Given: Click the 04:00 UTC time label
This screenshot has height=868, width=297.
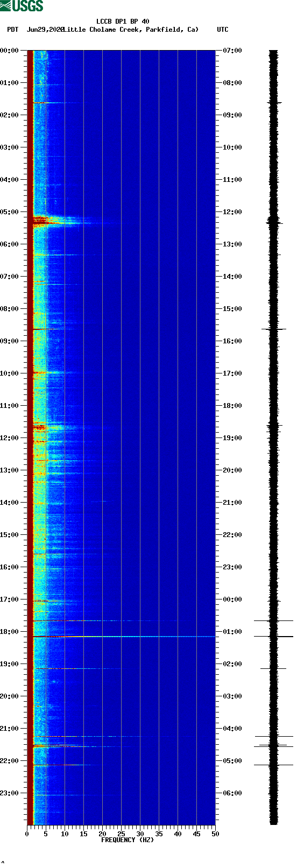Looking at the screenshot, I should (232, 729).
